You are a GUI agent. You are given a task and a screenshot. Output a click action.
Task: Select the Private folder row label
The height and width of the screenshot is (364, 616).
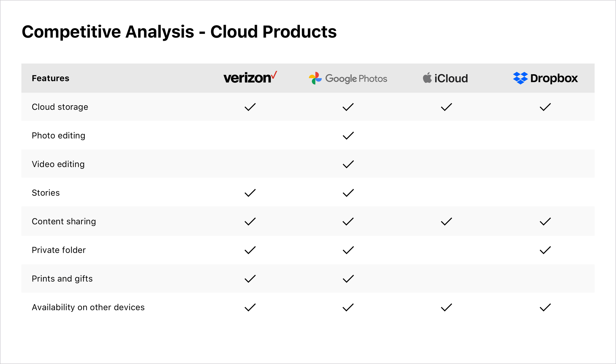[59, 250]
